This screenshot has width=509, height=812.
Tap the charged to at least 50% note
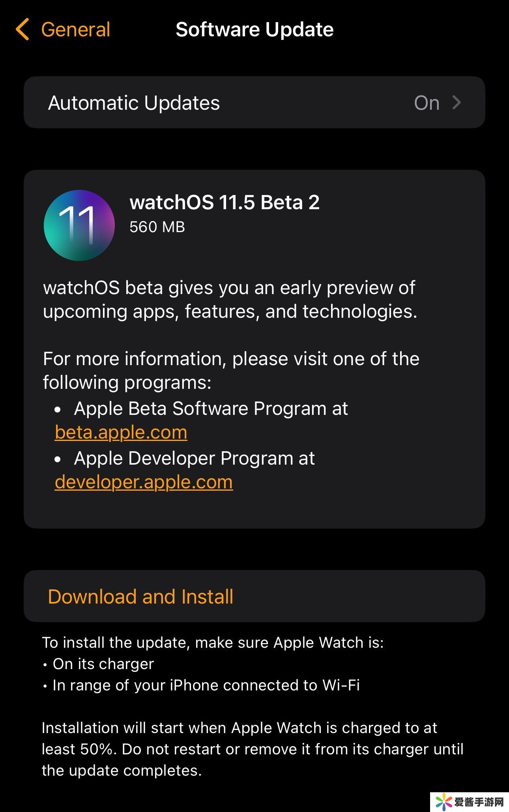click(253, 749)
